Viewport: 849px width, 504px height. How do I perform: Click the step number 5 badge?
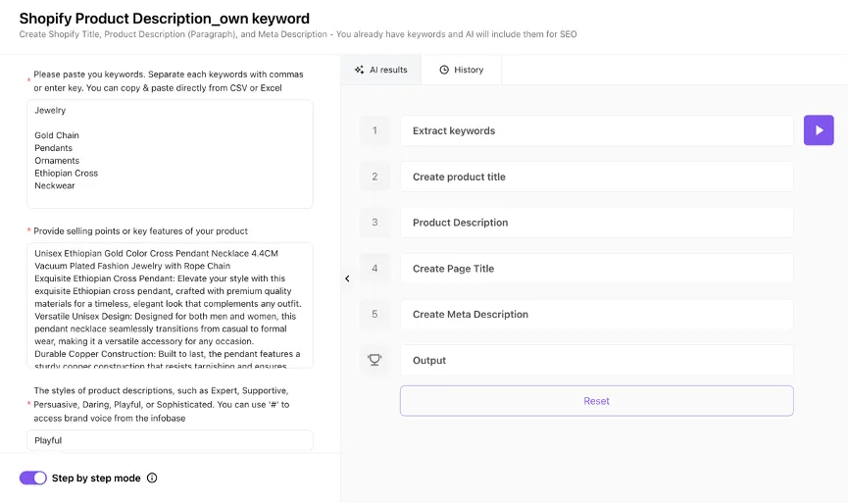point(375,314)
